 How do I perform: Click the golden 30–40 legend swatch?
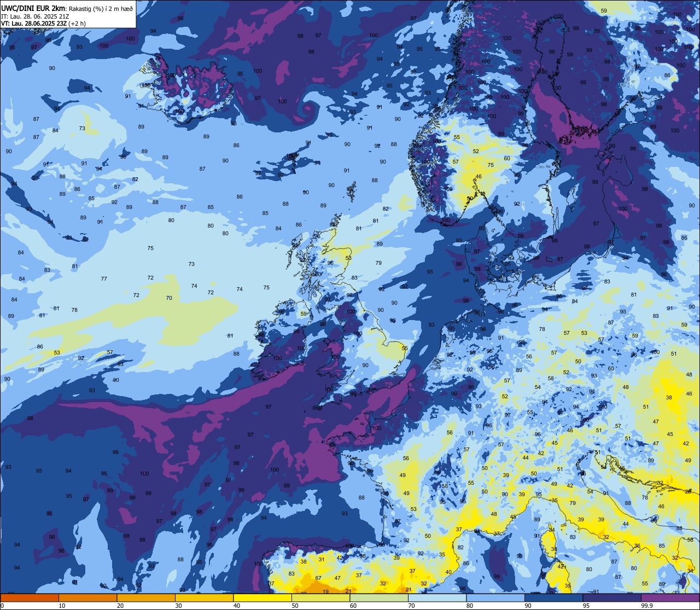pyautogui.click(x=204, y=597)
